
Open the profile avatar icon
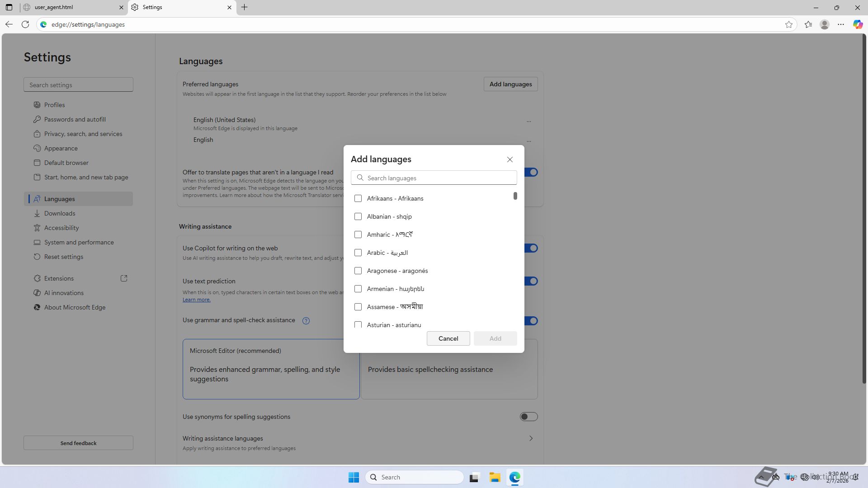point(825,24)
